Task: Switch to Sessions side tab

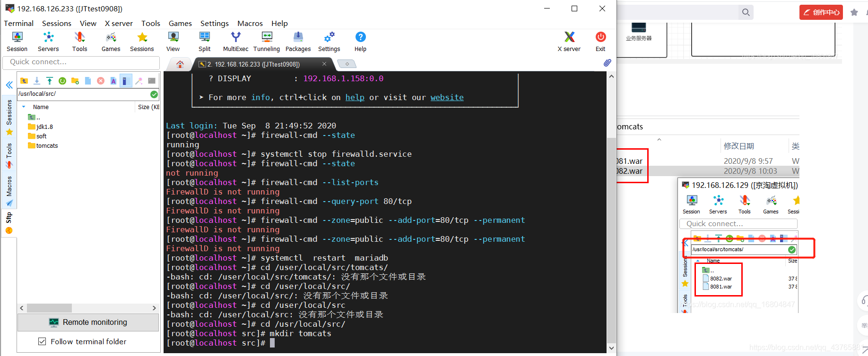Action: tap(9, 117)
